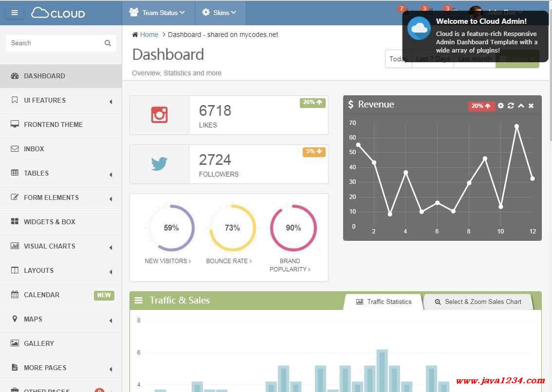Click the Calendar icon in the sidebar

click(x=15, y=294)
